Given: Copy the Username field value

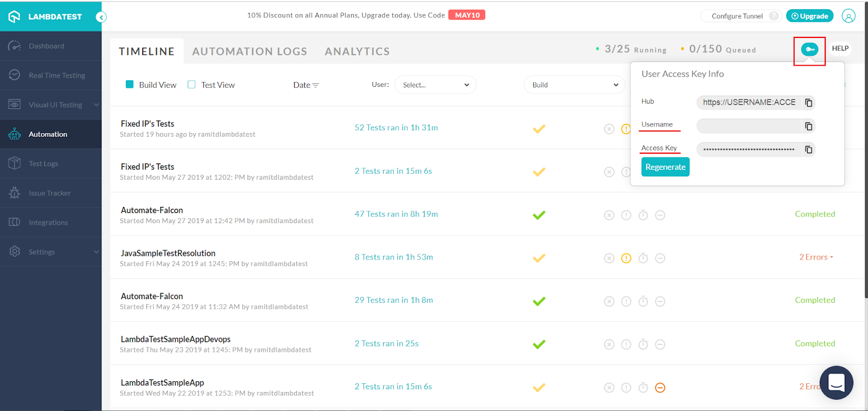Looking at the screenshot, I should [x=808, y=126].
